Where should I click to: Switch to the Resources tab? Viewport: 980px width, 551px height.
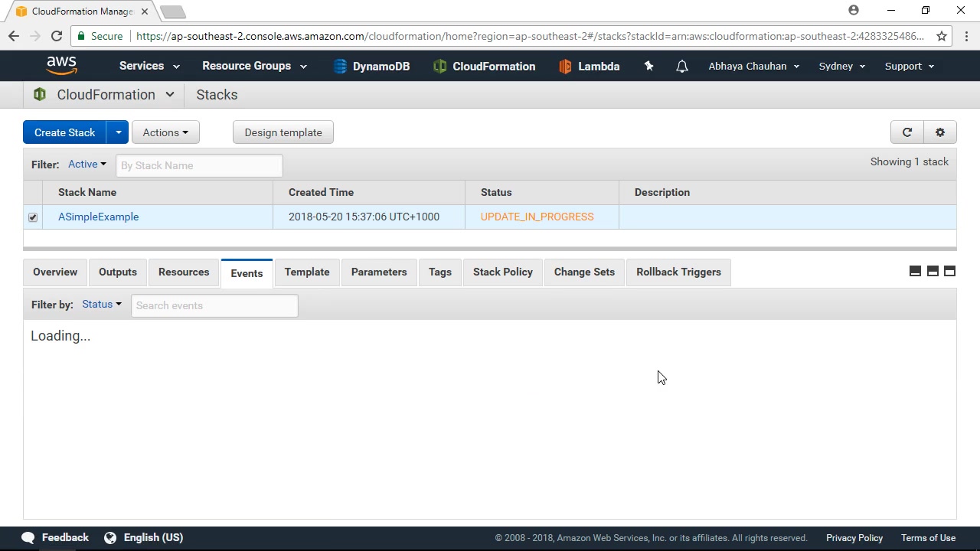tap(184, 272)
